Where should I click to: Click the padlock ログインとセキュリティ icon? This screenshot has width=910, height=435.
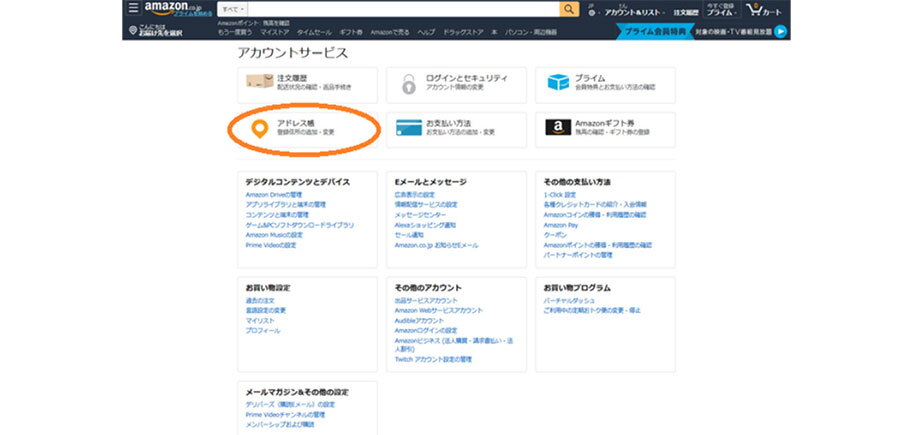pos(409,84)
